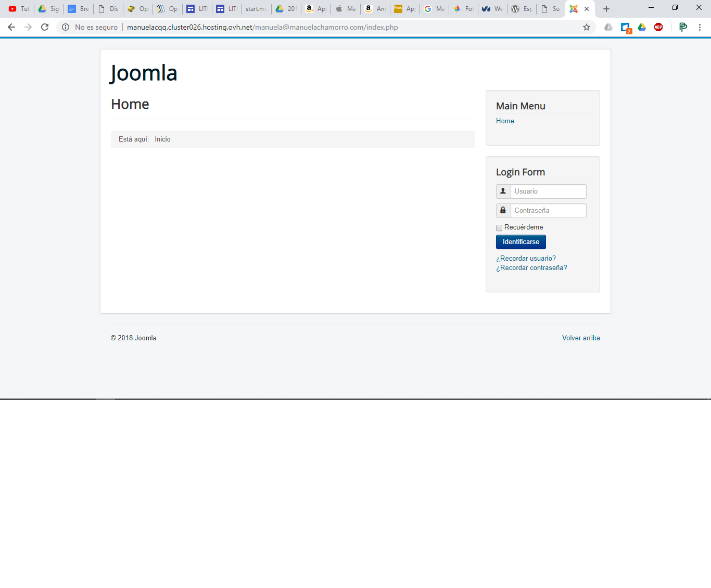
Task: Switch to the 'Fot' Google Photos tab
Action: 464,9
